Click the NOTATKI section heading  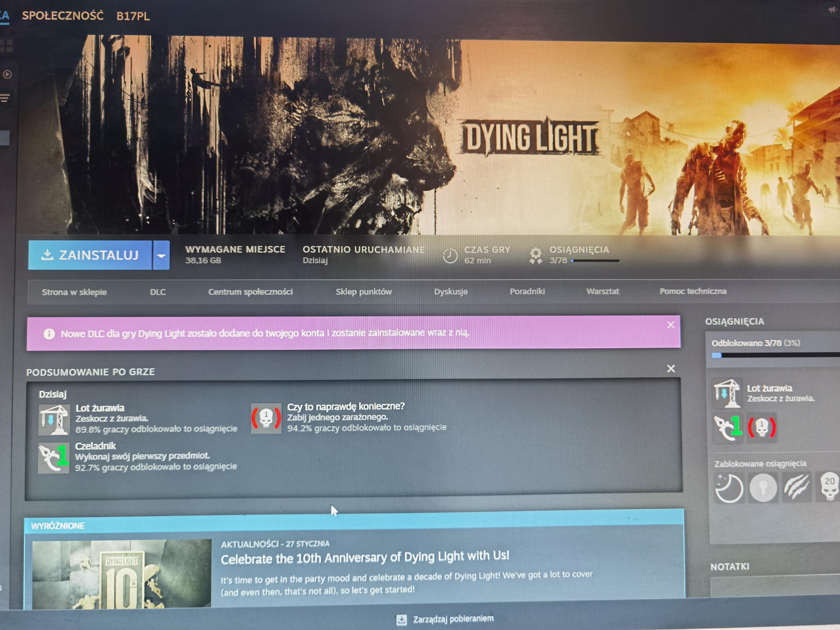[730, 567]
